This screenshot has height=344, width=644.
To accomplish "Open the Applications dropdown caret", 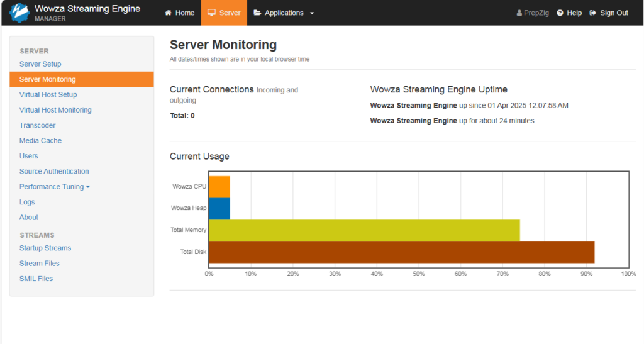I will [x=312, y=13].
